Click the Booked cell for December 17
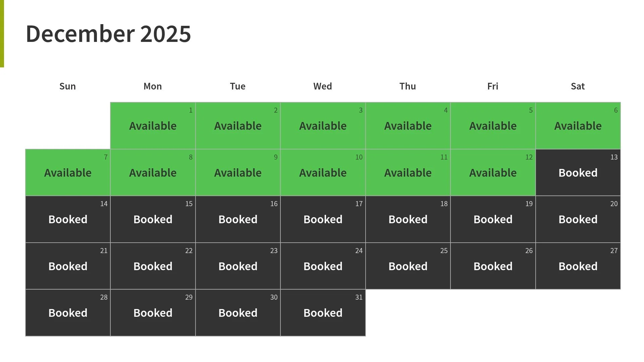This screenshot has width=644, height=362. 323,219
